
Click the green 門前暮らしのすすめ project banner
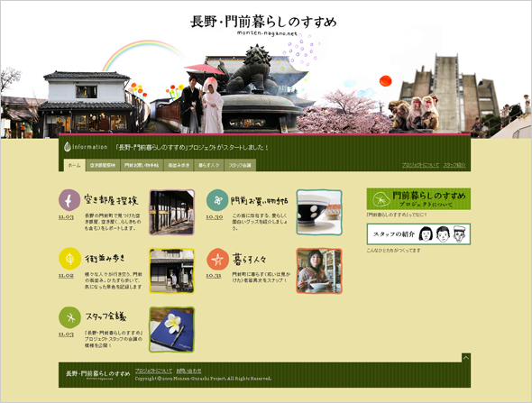tap(418, 198)
